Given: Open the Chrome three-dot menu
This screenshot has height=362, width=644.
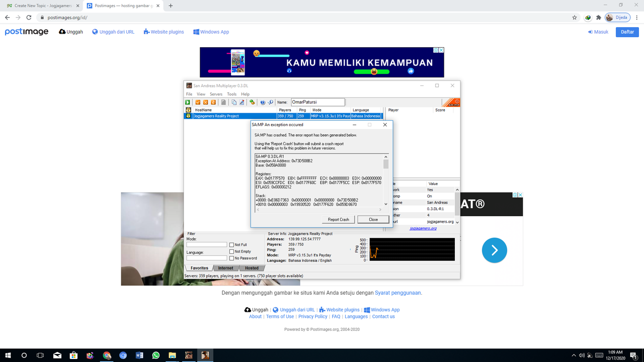Looking at the screenshot, I should click(637, 17).
